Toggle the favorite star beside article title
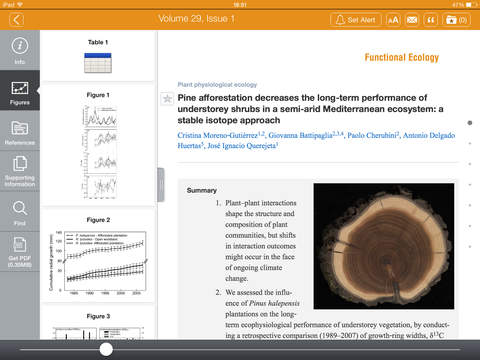The width and height of the screenshot is (480, 360). 167,99
